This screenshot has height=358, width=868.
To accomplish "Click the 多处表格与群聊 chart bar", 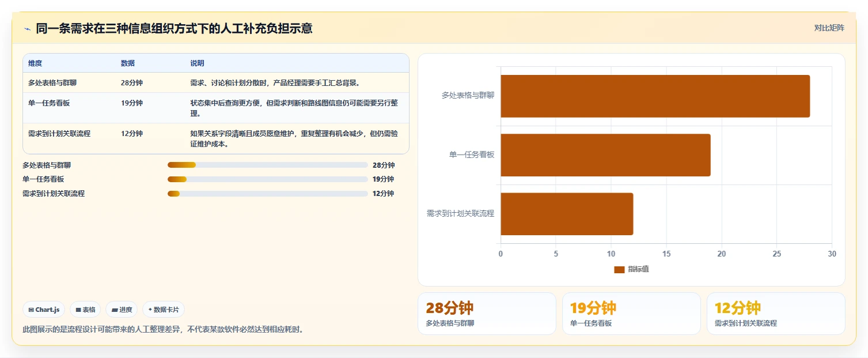I will coord(655,96).
